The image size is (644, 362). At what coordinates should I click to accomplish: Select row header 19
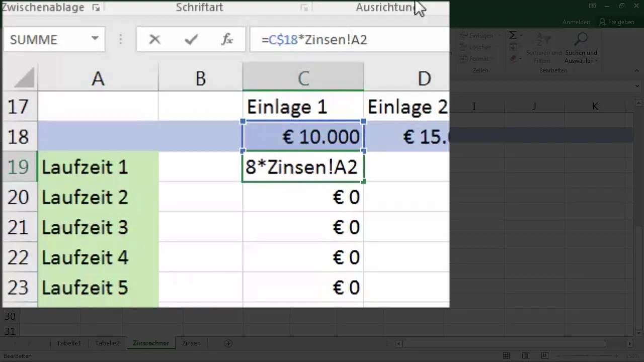pyautogui.click(x=20, y=167)
